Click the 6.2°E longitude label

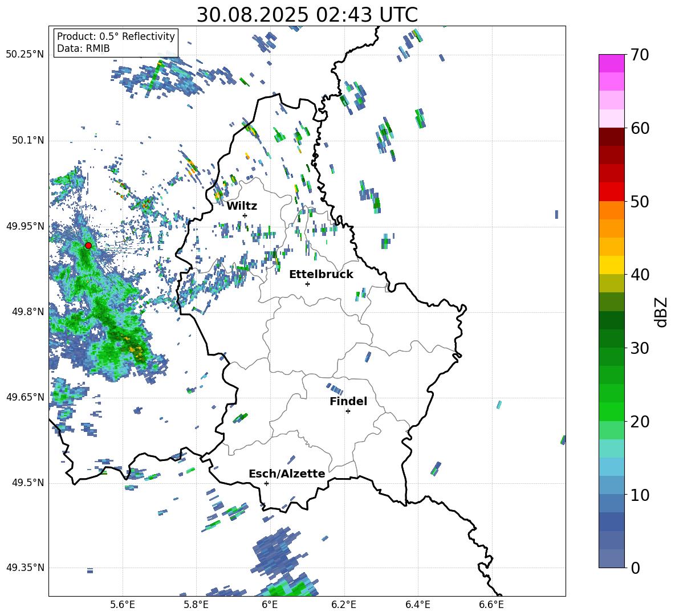coord(344,605)
